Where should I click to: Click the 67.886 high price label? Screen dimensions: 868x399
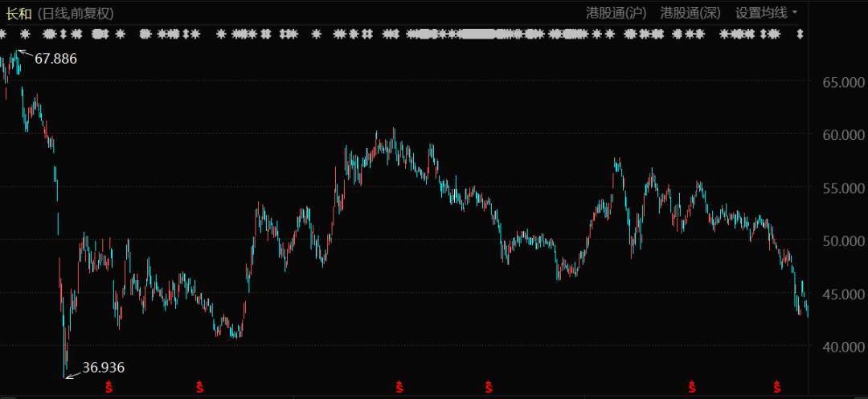(55, 59)
